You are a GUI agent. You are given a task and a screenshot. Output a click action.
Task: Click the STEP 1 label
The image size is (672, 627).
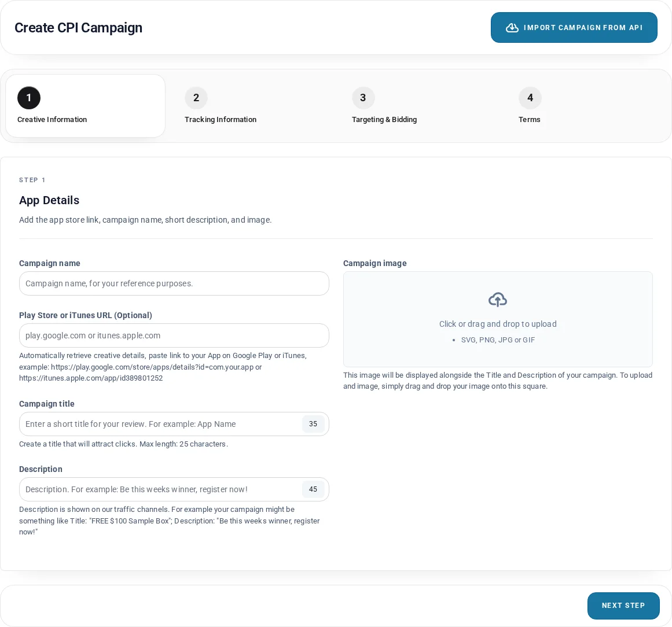pos(32,180)
